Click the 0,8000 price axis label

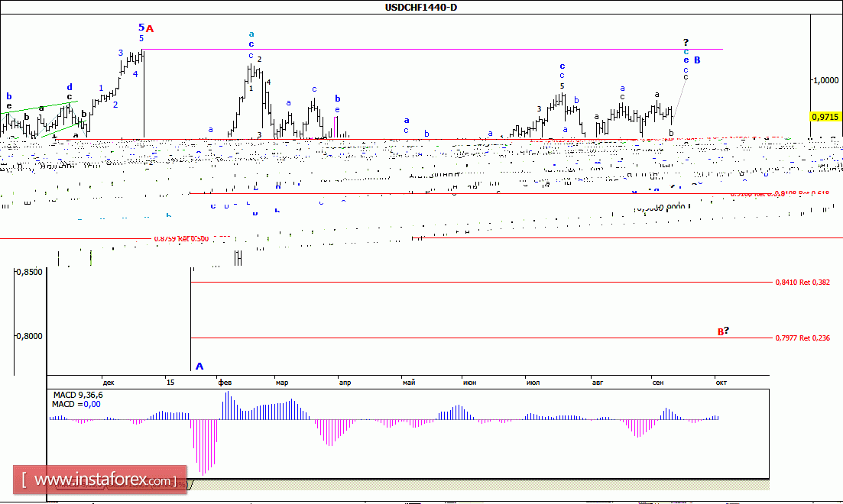click(29, 336)
